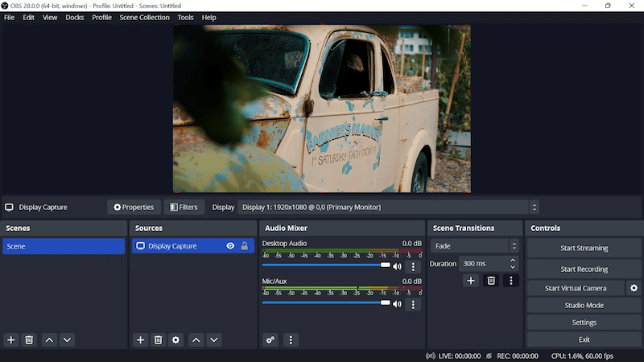Remove selected scene with trash icon
Viewport: 644px width, 362px height.
point(29,340)
